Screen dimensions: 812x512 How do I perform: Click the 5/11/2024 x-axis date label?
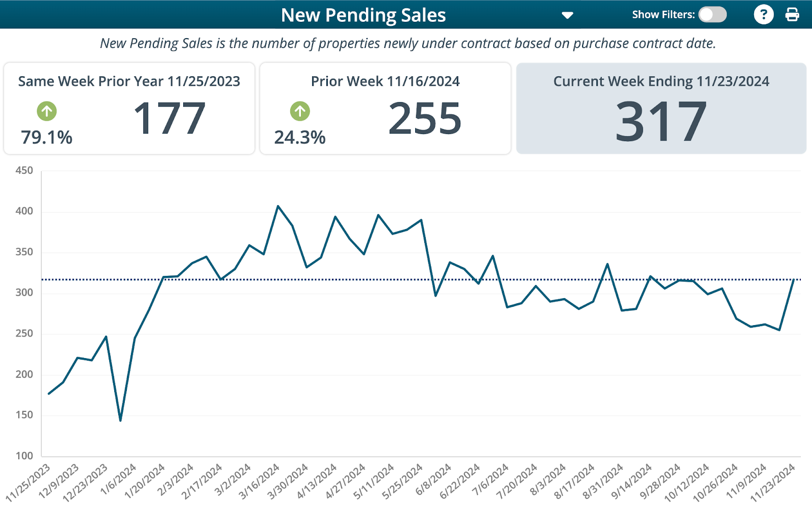pyautogui.click(x=375, y=481)
